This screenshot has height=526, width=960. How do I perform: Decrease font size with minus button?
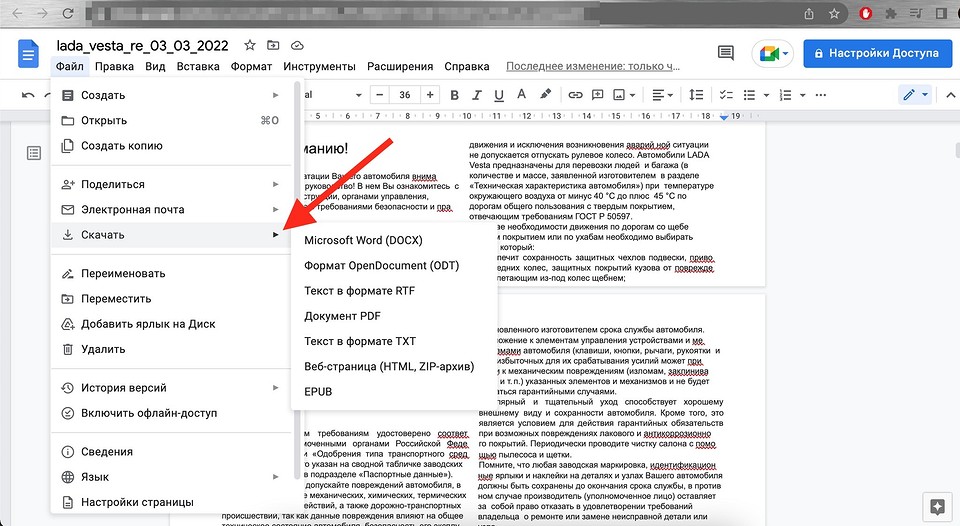pos(380,95)
